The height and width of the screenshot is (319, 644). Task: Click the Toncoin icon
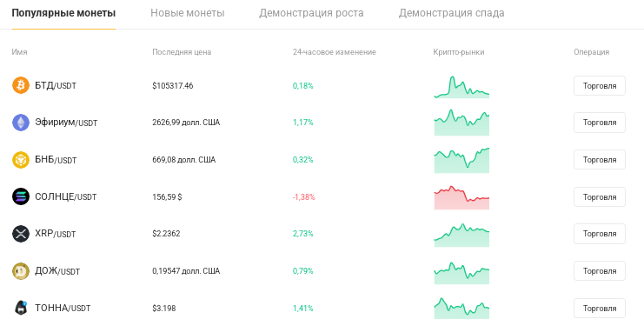pos(21,308)
